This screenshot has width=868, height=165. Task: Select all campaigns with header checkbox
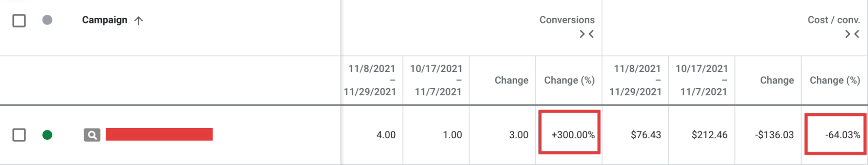tap(19, 20)
